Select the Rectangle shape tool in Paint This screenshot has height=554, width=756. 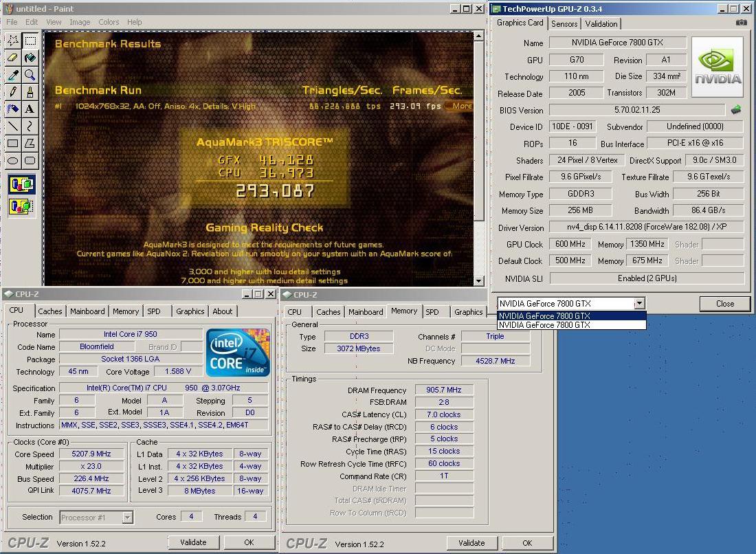(x=13, y=143)
